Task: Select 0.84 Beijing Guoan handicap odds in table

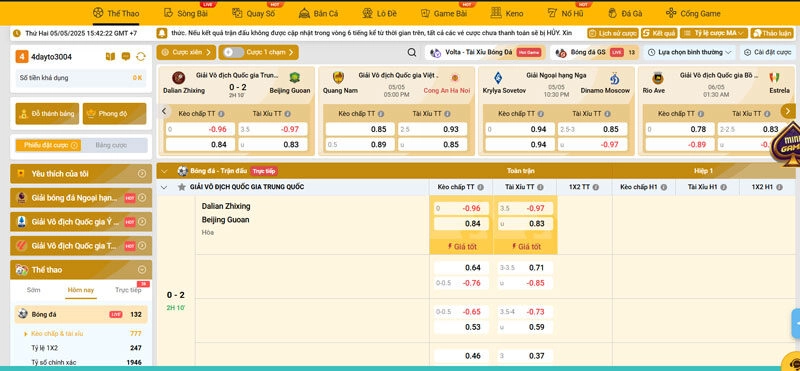Action: pyautogui.click(x=461, y=224)
